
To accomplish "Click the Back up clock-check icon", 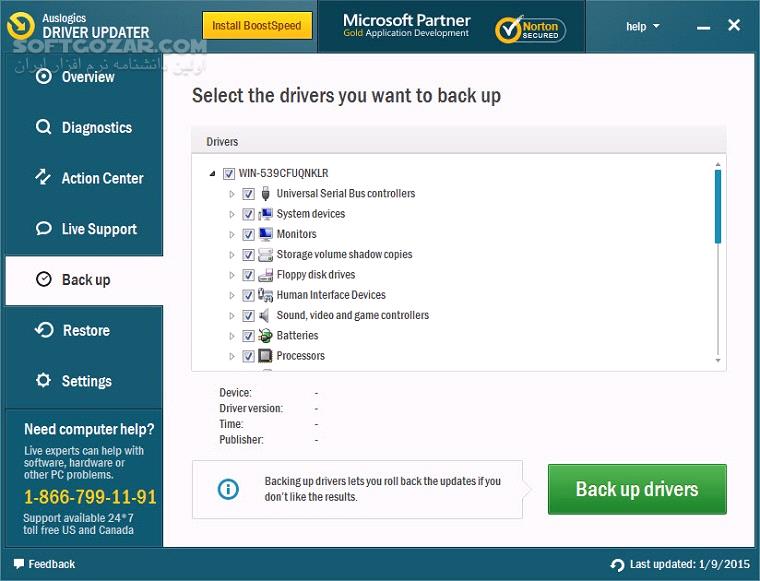I will tap(44, 279).
